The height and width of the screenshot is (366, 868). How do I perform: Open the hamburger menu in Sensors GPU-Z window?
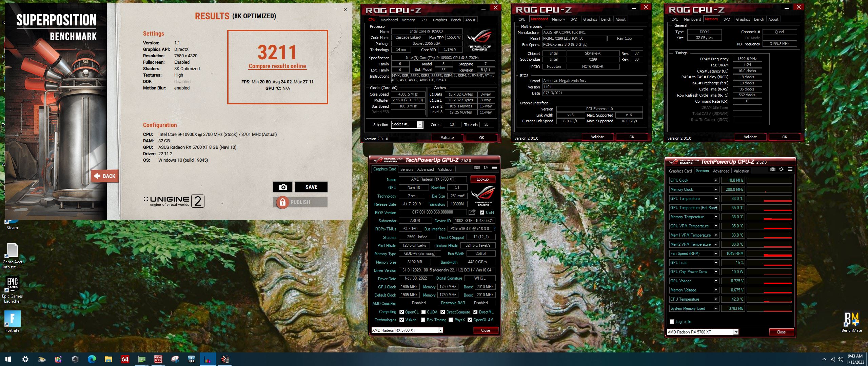(x=790, y=169)
